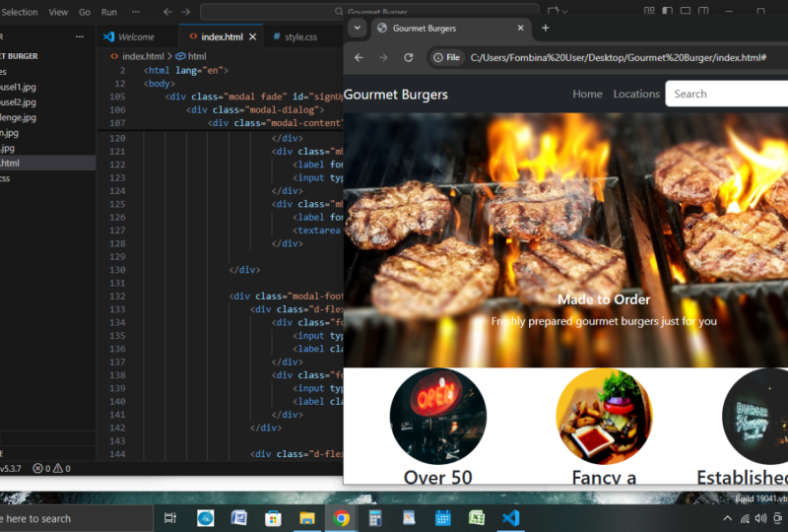
Task: Click the textarea code on line 127
Action: tap(316, 231)
